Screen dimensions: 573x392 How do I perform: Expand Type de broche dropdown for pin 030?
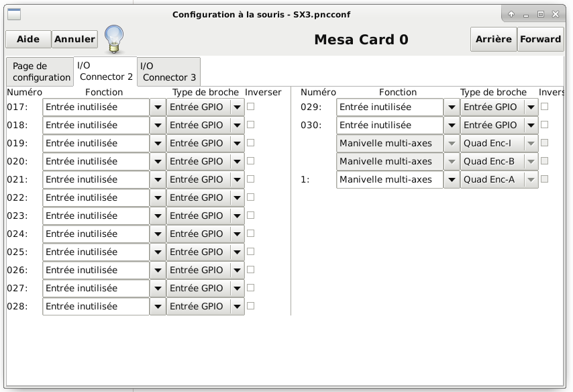499,125
